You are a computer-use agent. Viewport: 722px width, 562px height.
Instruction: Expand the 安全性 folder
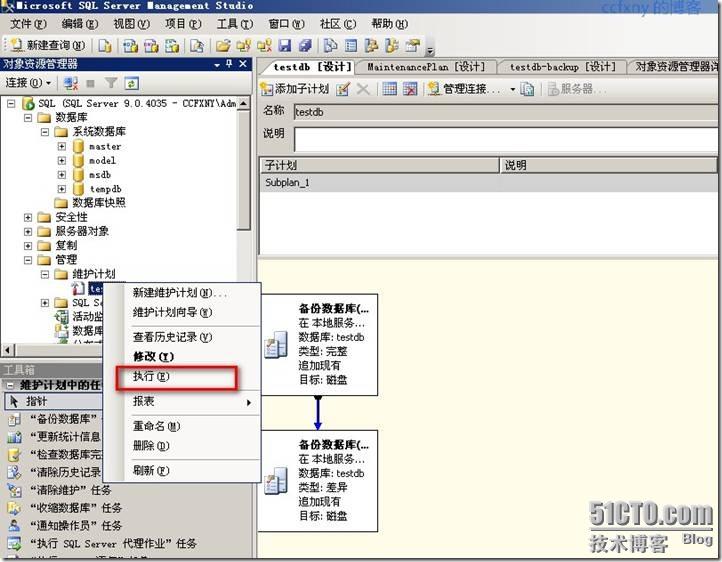28,217
